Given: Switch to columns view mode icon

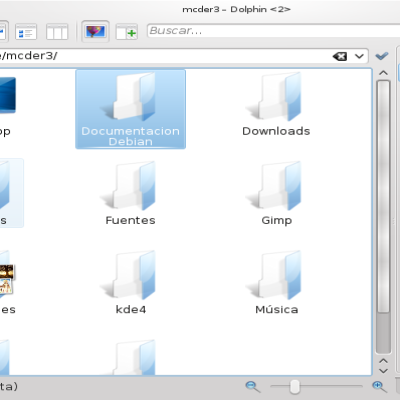Looking at the screenshot, I should coord(57,32).
